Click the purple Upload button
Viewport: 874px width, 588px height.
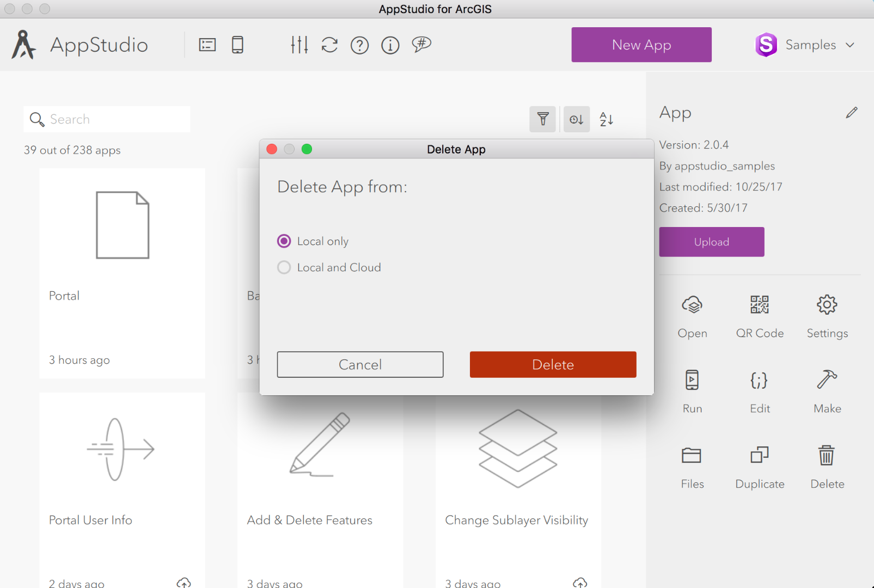point(712,242)
